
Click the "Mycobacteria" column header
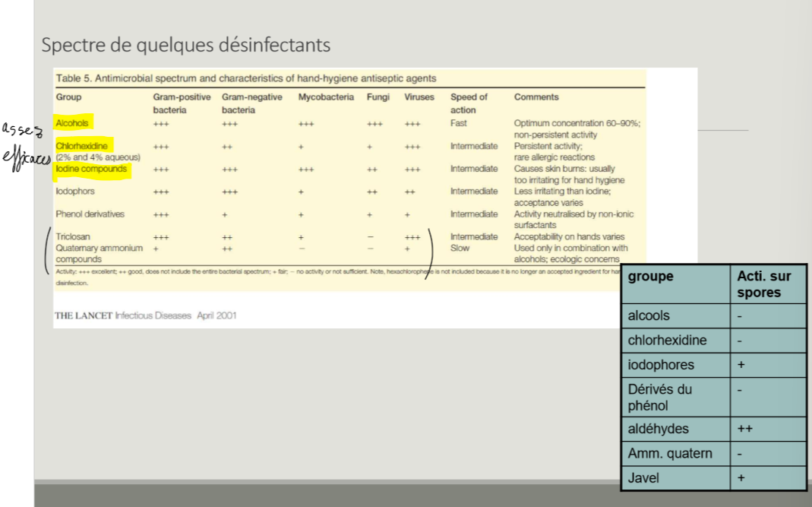tap(326, 97)
